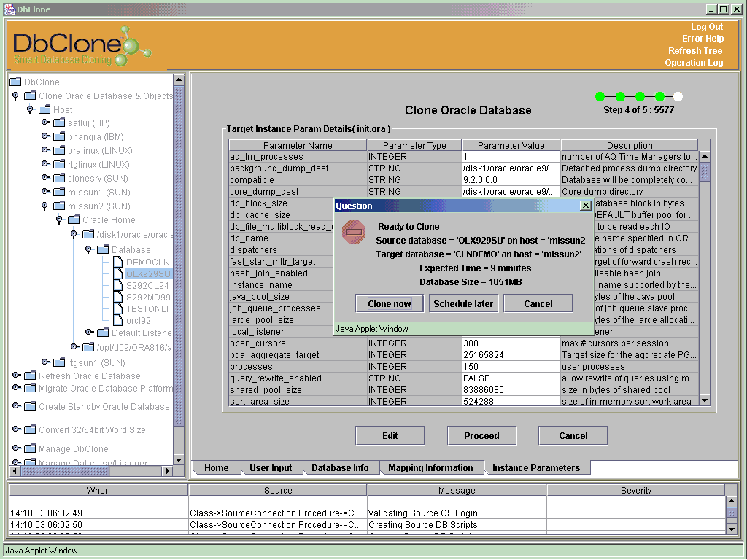Screen dimensions: 747x560
Task: Click the folder icon for satluj (HP)
Action: pos(59,122)
